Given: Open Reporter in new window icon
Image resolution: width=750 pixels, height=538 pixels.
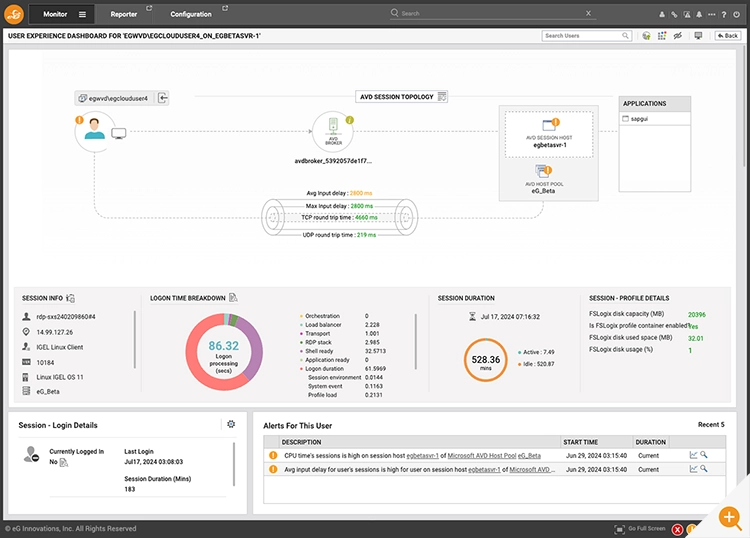Looking at the screenshot, I should (x=149, y=8).
